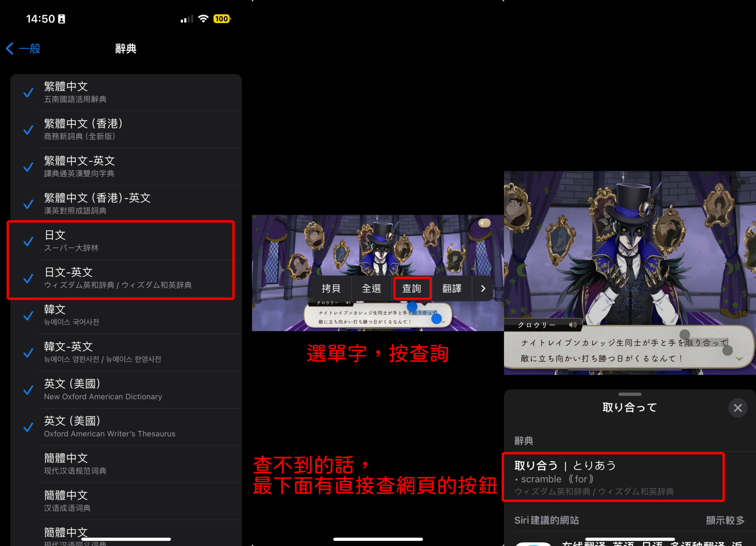Tap the cellular signal bars
Image resolution: width=756 pixels, height=546 pixels.
[x=187, y=19]
